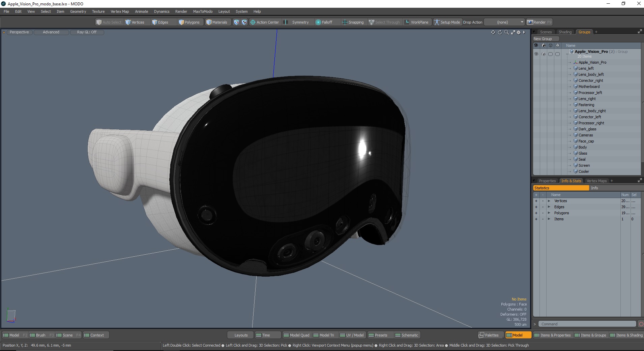Collapse the Apple_Vision_Pro group tree

tap(567, 54)
